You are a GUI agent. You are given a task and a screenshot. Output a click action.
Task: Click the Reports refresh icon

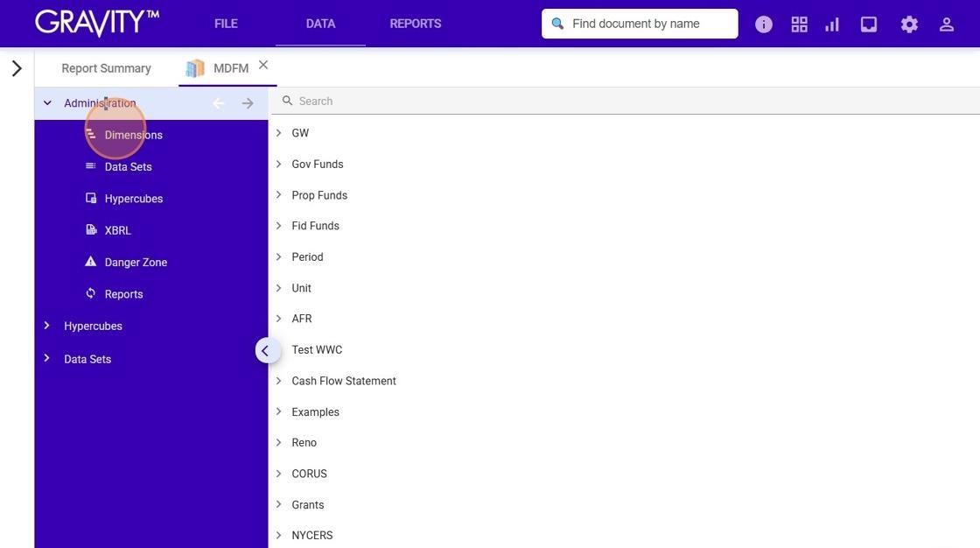[91, 292]
